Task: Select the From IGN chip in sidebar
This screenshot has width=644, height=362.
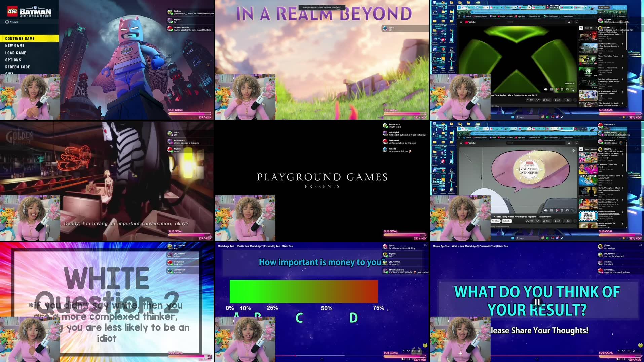Action: tap(589, 28)
